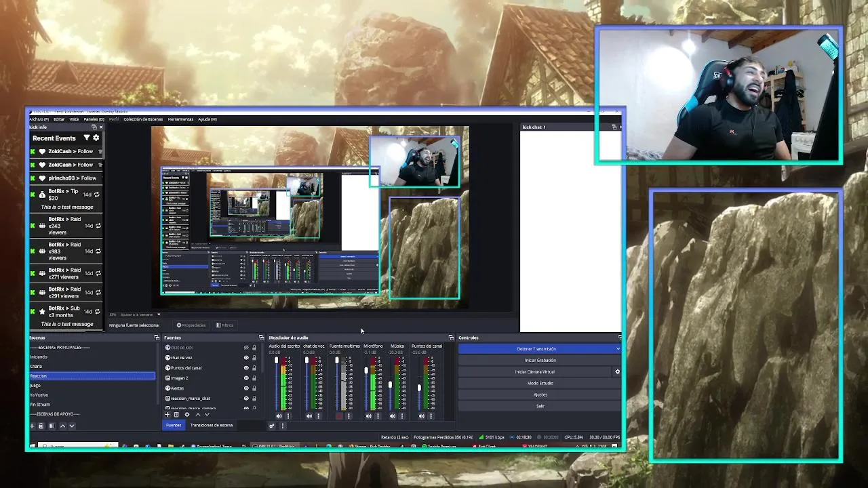868x488 pixels.
Task: Open Micrófono channel options menu
Action: point(378,416)
